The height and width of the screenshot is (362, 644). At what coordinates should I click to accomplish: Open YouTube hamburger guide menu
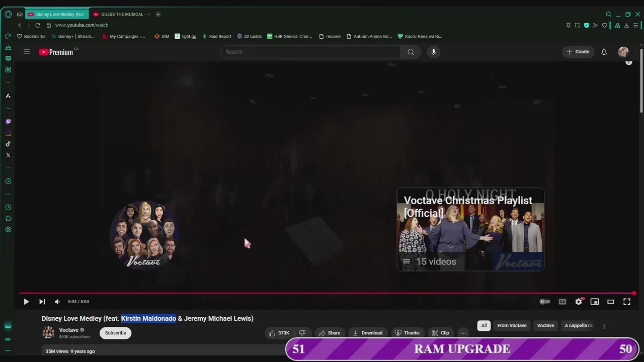[27, 52]
